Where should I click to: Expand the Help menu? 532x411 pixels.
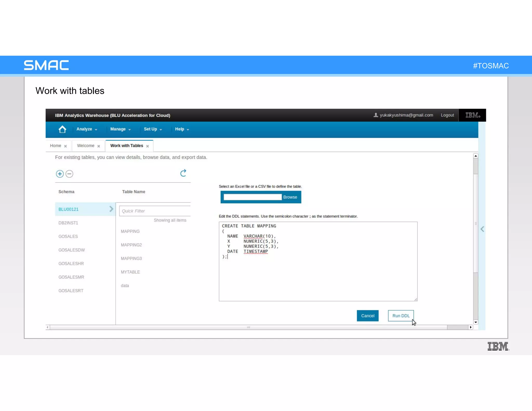click(182, 129)
